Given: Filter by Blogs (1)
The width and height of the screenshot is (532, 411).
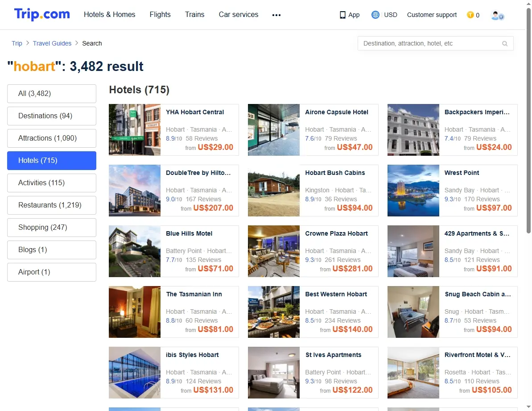Looking at the screenshot, I should click(x=52, y=250).
